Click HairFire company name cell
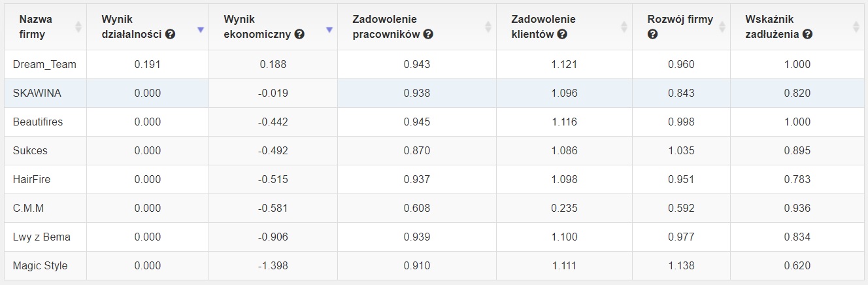The height and width of the screenshot is (285, 868). [46, 179]
